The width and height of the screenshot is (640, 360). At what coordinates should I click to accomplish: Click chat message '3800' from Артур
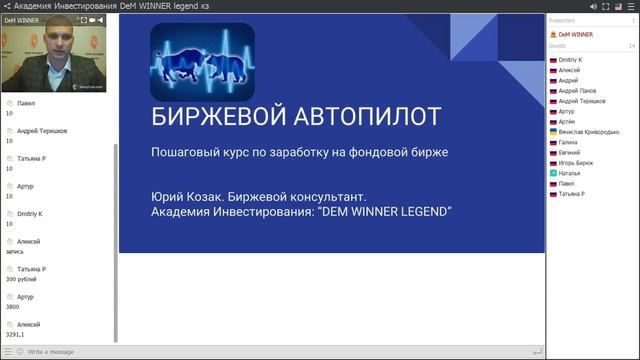click(x=12, y=307)
